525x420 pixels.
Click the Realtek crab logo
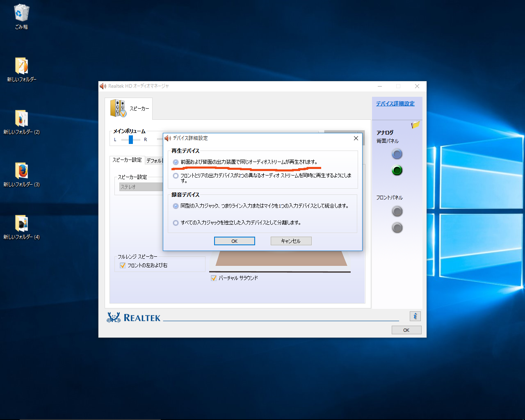(114, 317)
